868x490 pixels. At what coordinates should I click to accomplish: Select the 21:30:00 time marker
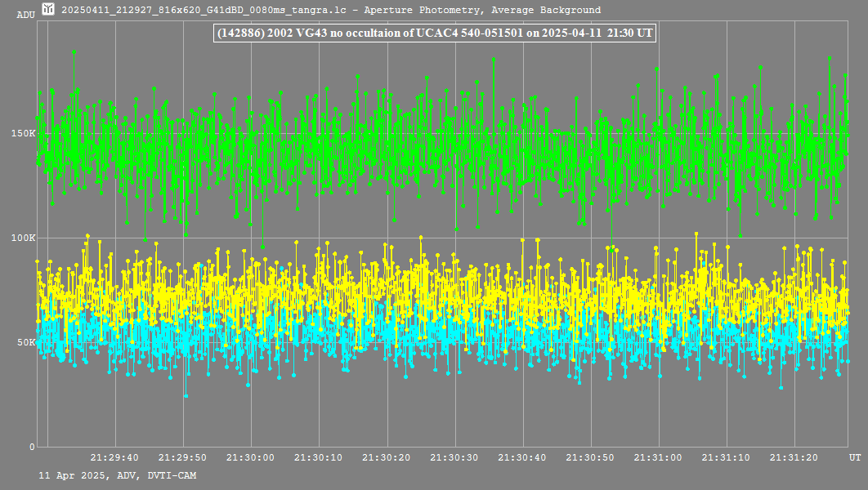pos(250,458)
